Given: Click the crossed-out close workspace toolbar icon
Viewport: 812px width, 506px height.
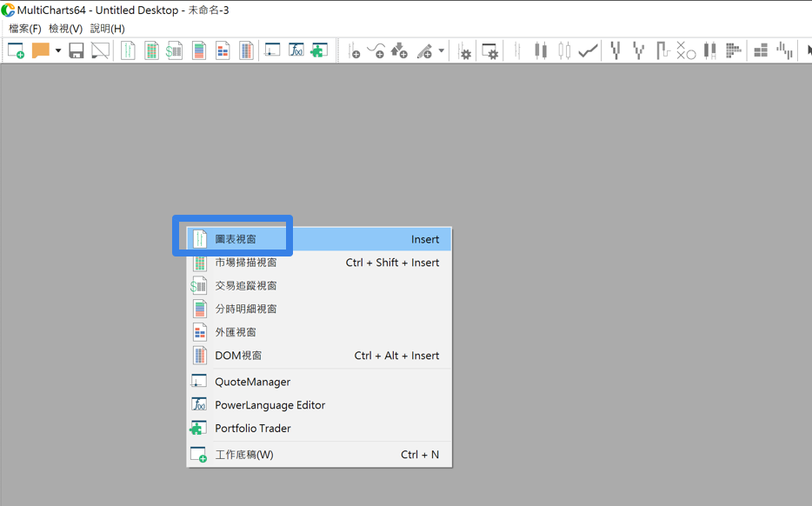Looking at the screenshot, I should pyautogui.click(x=101, y=50).
